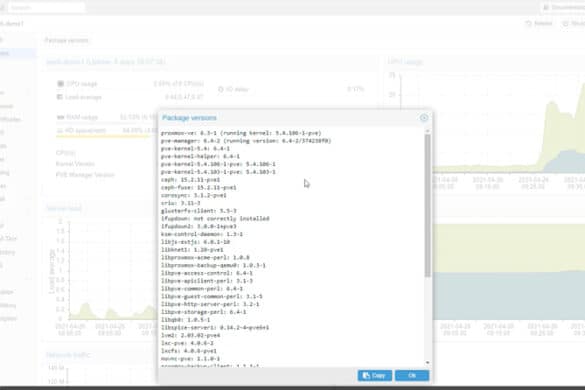Select the libqb0 version line
This screenshot has height=390, width=585.
185,320
